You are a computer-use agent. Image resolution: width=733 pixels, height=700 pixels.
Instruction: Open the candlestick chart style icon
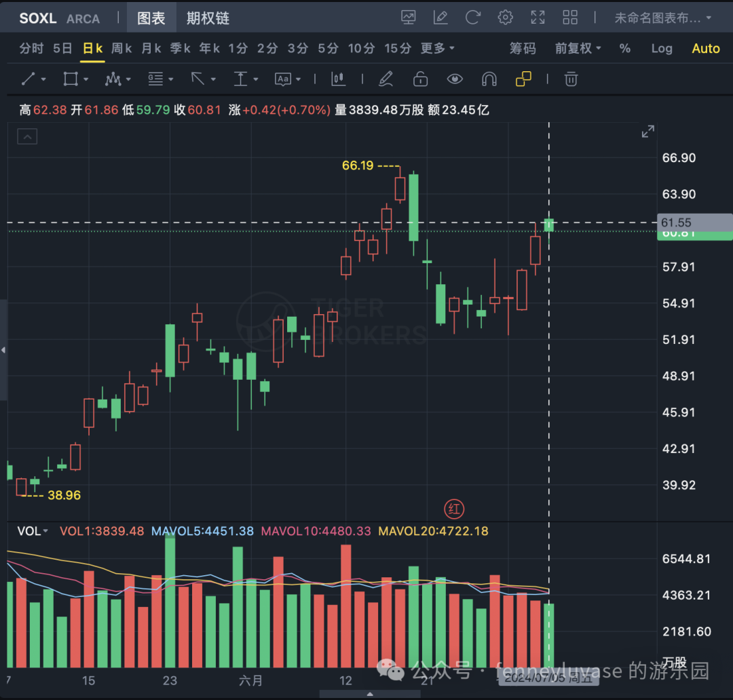(339, 79)
